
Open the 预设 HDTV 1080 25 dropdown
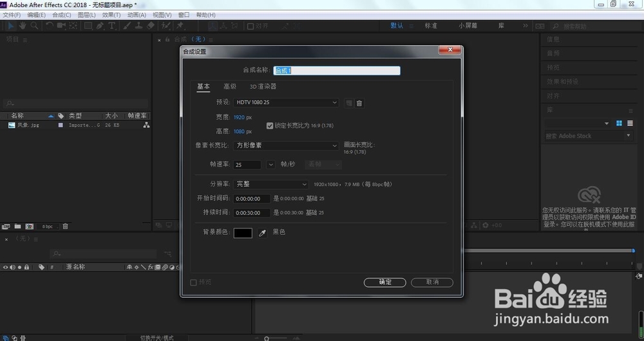tap(286, 102)
